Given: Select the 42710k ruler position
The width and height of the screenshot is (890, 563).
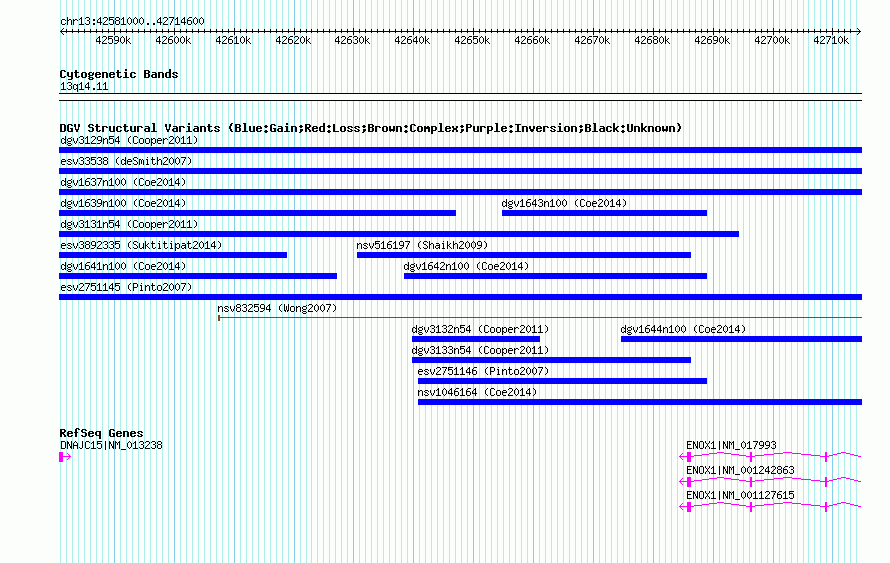Looking at the screenshot, I should pyautogui.click(x=831, y=40).
